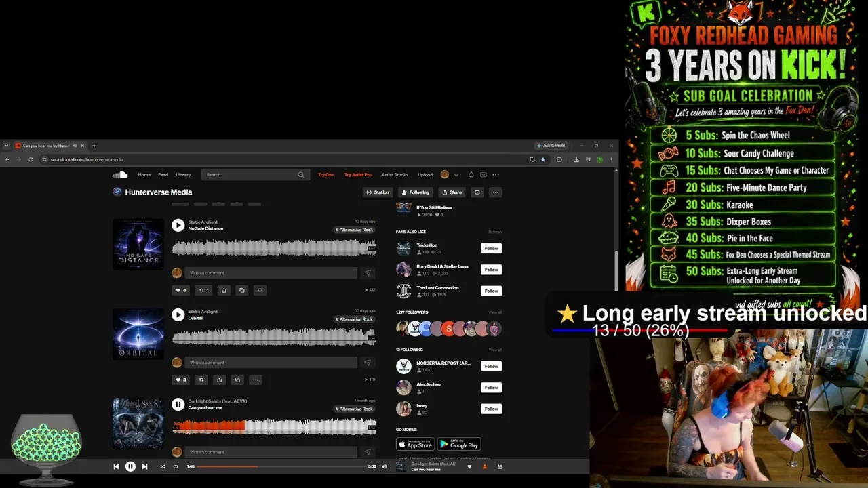Screen dimensions: 868x488
Task: Go back in the browser
Action: 7,159
